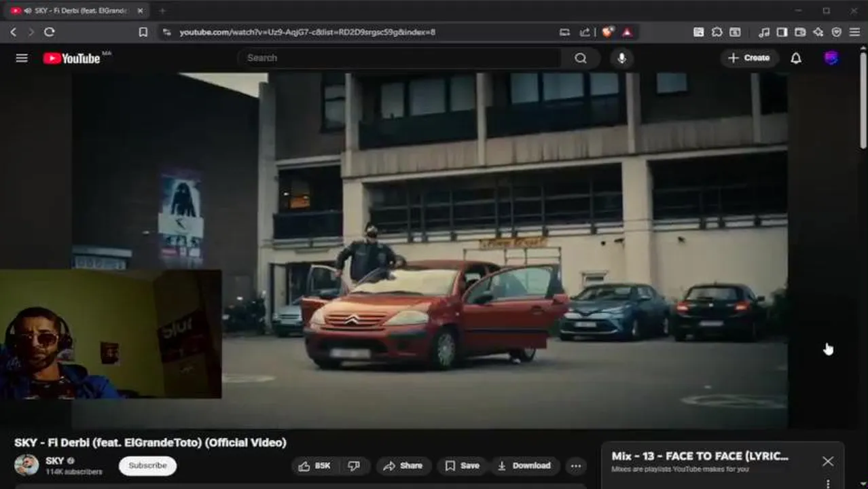This screenshot has width=868, height=489.
Task: Open the SKY channel avatar
Action: point(26,465)
